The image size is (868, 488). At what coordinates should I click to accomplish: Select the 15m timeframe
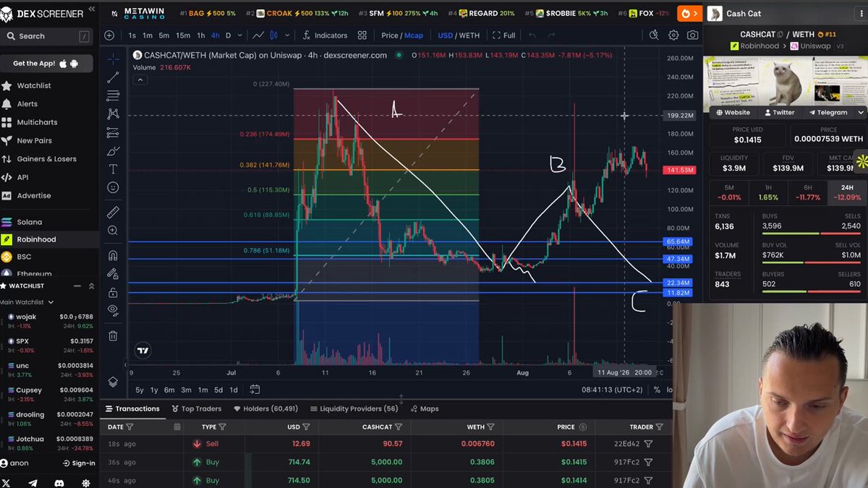pyautogui.click(x=183, y=35)
